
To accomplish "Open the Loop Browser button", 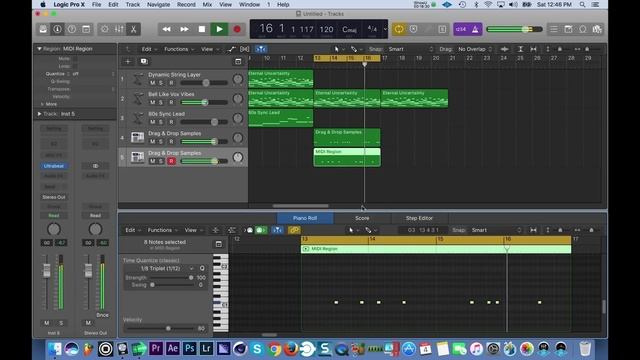I will tap(582, 29).
